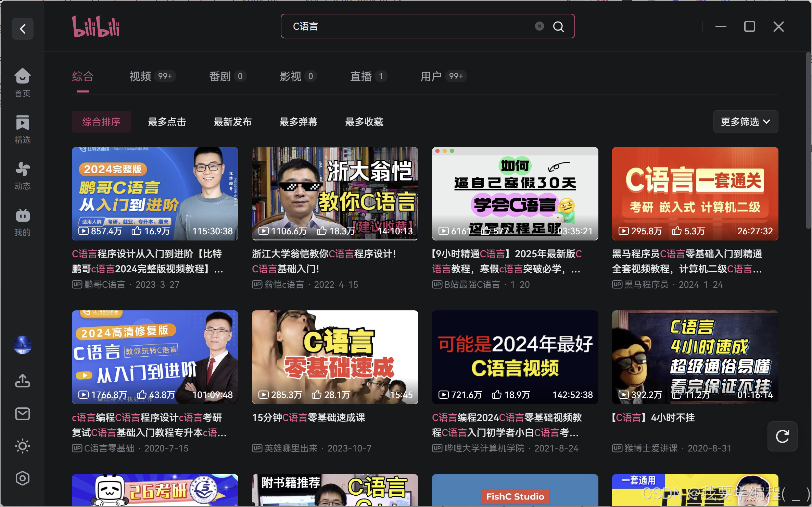Screen dimensions: 812x507
Task: Open title 【9小时精通C语言】2025年最新版
Action: pos(507,261)
